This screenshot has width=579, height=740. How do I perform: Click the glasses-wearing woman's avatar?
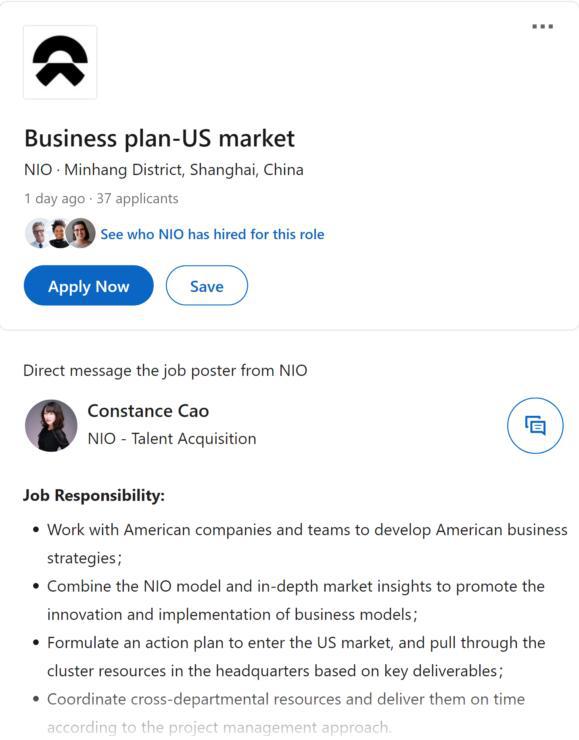pos(81,233)
